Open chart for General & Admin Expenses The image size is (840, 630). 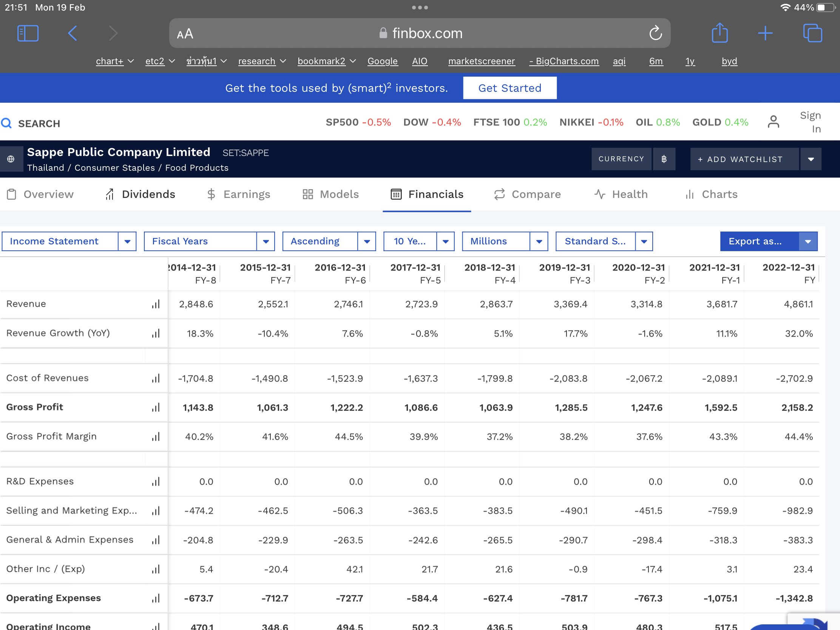click(x=156, y=540)
